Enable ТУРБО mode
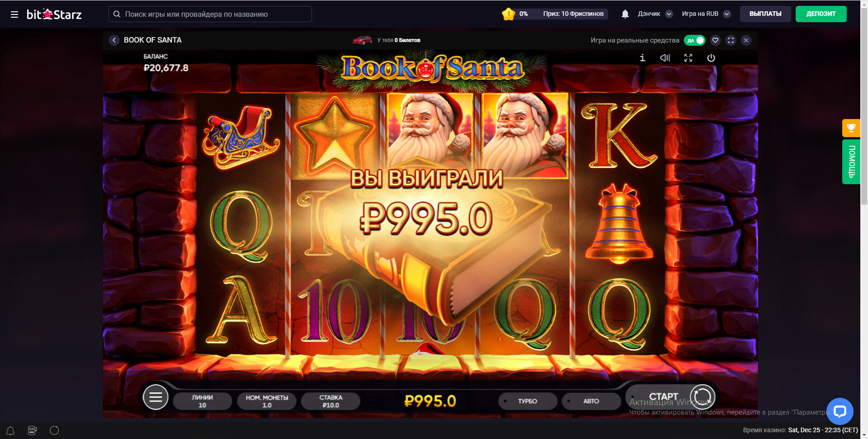 (527, 401)
